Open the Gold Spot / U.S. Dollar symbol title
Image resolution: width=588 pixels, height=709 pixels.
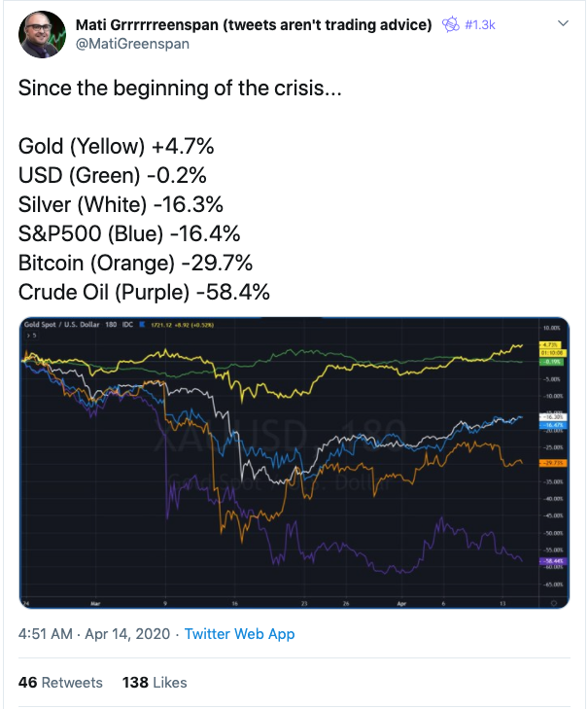coord(61,324)
